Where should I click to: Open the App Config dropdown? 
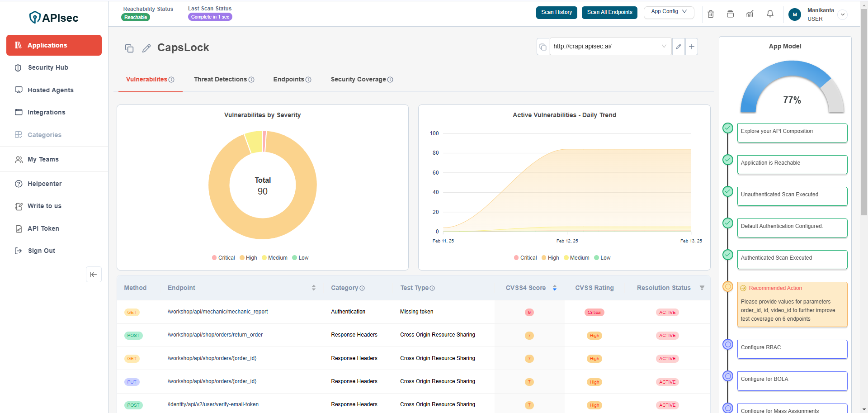click(669, 12)
